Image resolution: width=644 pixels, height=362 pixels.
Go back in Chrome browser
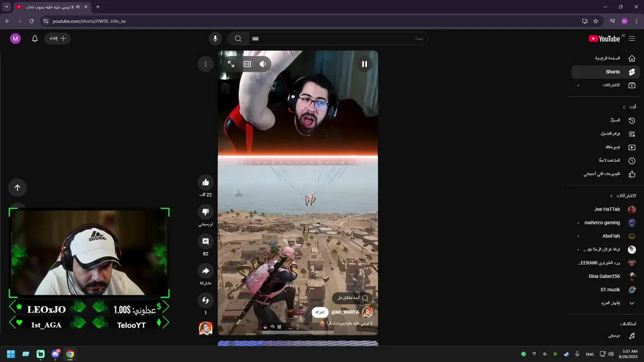click(7, 21)
